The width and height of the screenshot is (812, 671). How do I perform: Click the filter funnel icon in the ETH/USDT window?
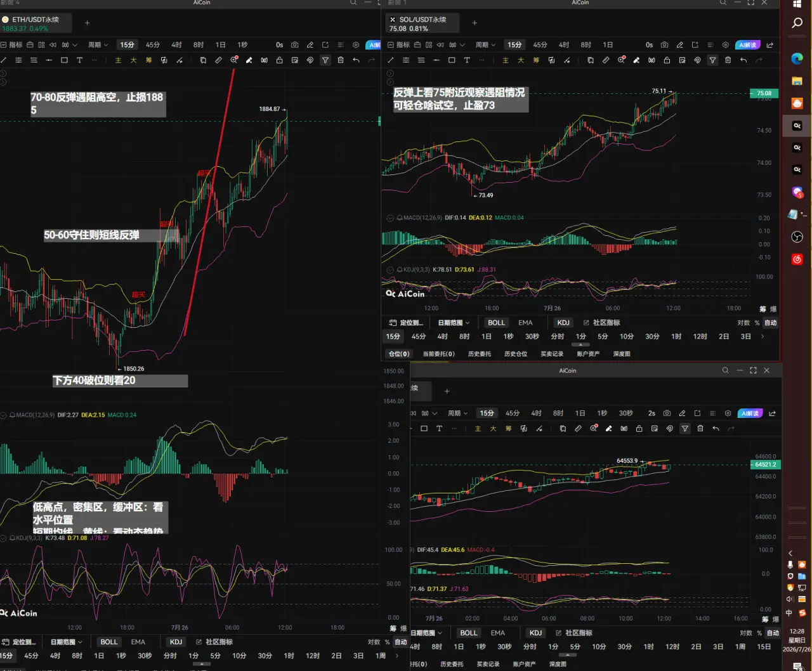tap(325, 60)
